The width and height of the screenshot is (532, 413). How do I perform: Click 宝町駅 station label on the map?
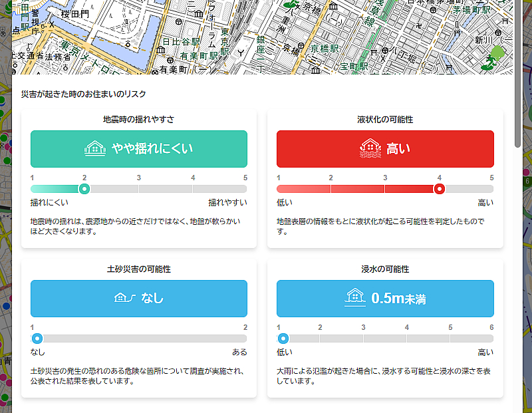(354, 67)
